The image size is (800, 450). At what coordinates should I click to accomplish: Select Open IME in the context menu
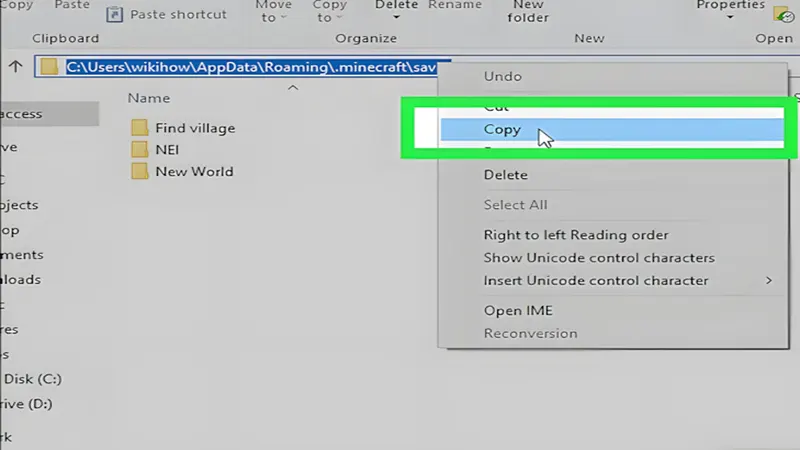coord(518,311)
